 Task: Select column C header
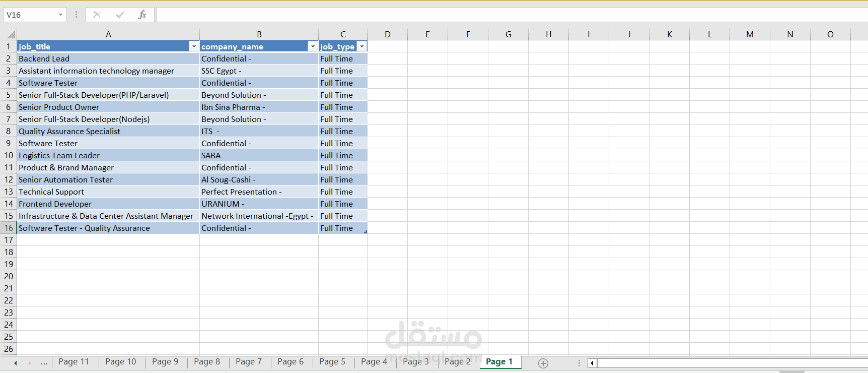tap(343, 34)
